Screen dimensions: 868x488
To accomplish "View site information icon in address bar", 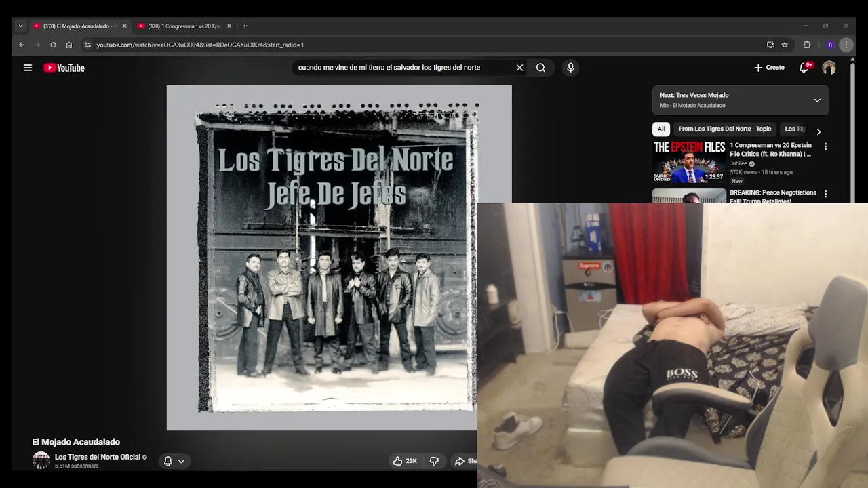I will tap(87, 45).
